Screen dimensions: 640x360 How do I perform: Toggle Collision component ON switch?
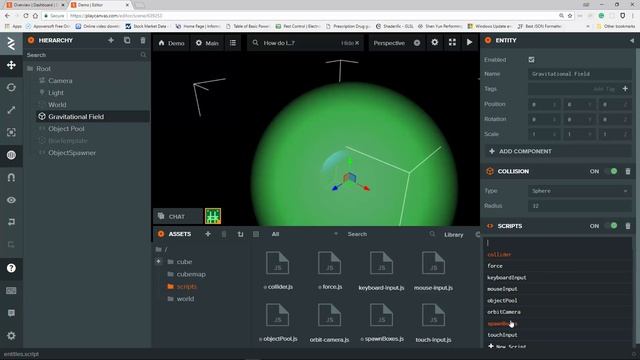(x=611, y=171)
